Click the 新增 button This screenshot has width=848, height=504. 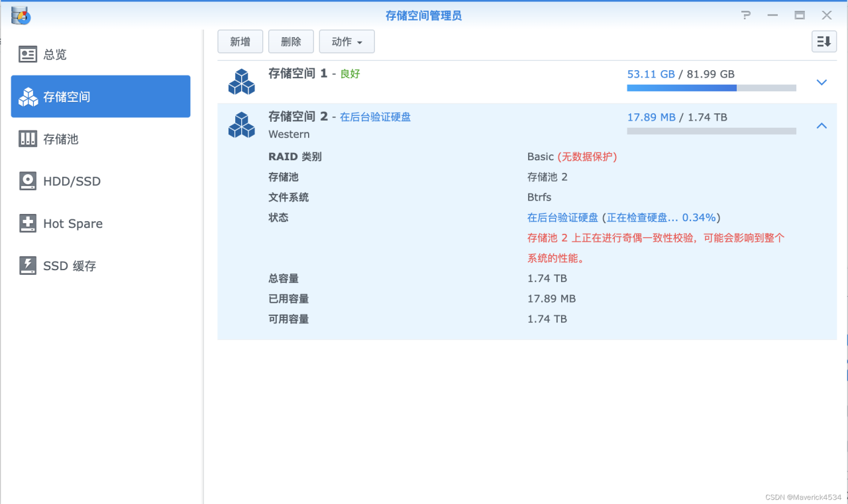point(240,42)
